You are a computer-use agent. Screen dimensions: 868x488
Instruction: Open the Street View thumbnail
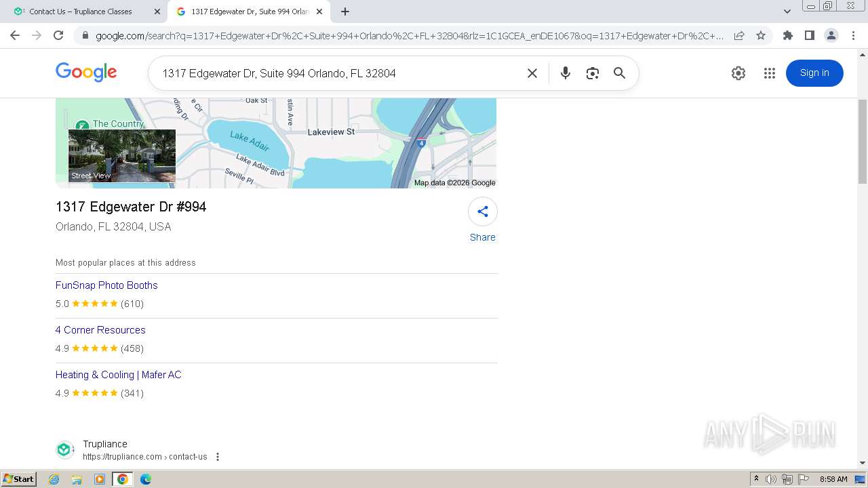click(122, 156)
